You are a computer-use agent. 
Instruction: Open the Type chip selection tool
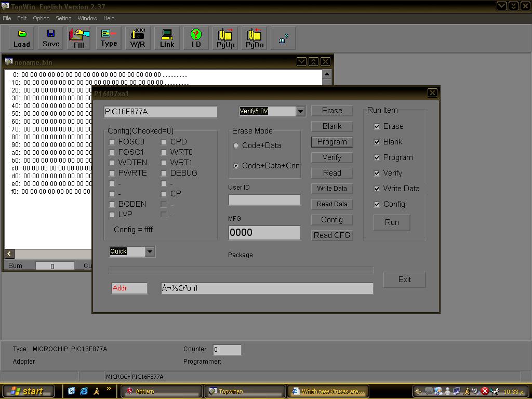tap(109, 38)
